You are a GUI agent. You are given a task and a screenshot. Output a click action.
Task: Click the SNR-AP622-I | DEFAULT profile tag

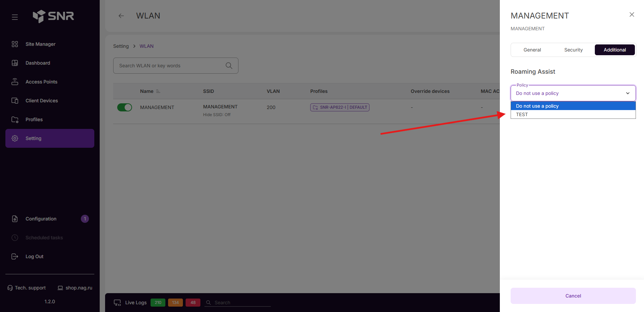pyautogui.click(x=340, y=107)
